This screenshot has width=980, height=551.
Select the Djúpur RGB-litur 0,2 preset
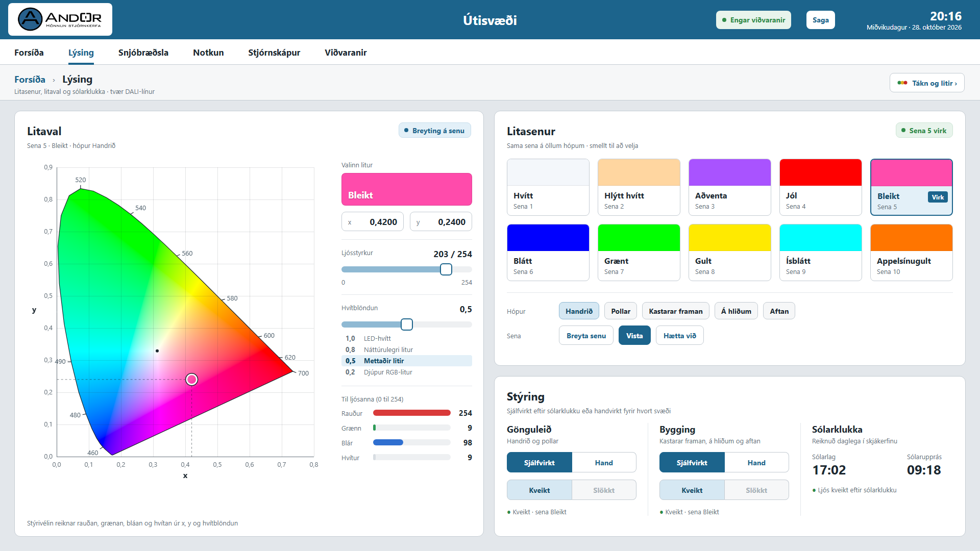pyautogui.click(x=406, y=372)
